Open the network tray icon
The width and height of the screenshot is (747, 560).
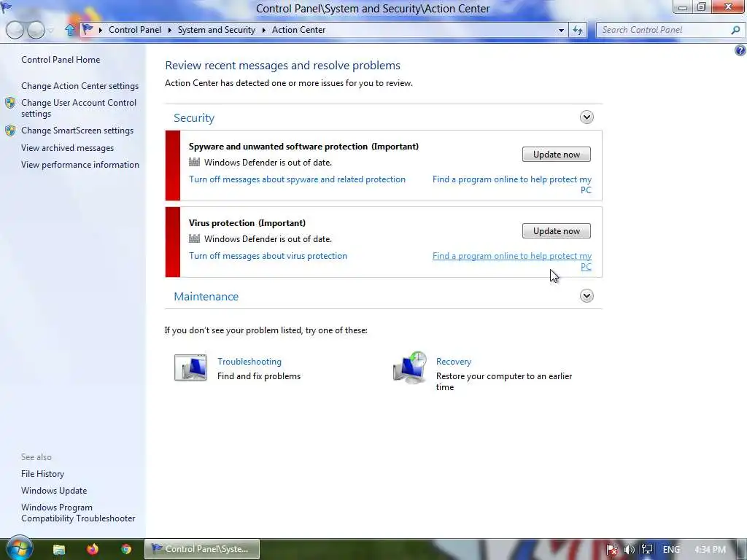click(646, 550)
